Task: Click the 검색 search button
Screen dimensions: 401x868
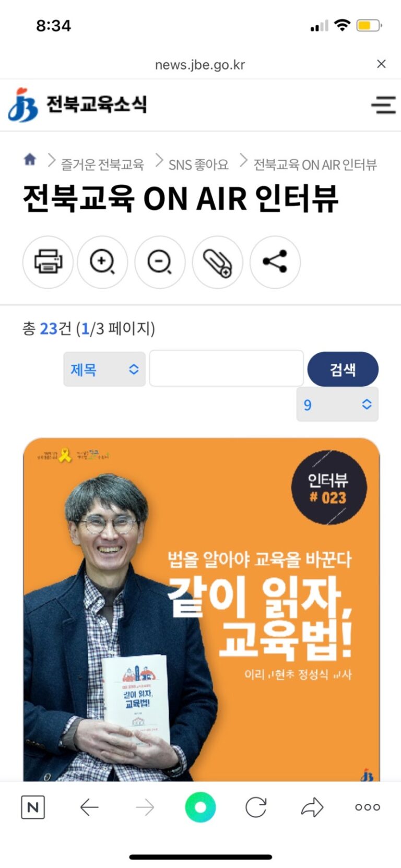Action: pyautogui.click(x=343, y=369)
